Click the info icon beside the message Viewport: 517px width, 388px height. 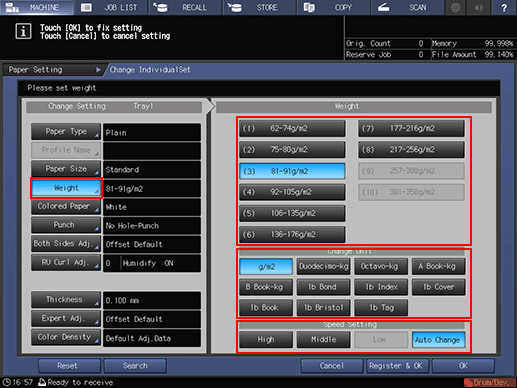pyautogui.click(x=23, y=31)
